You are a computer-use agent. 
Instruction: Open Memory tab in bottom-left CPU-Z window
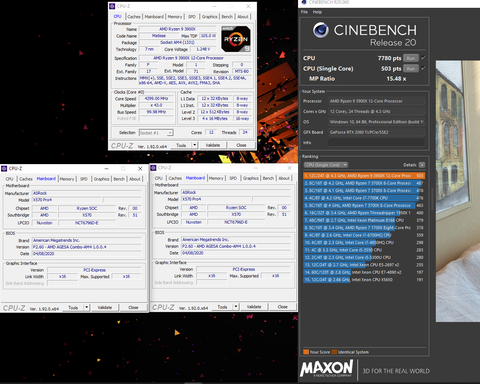pos(67,179)
